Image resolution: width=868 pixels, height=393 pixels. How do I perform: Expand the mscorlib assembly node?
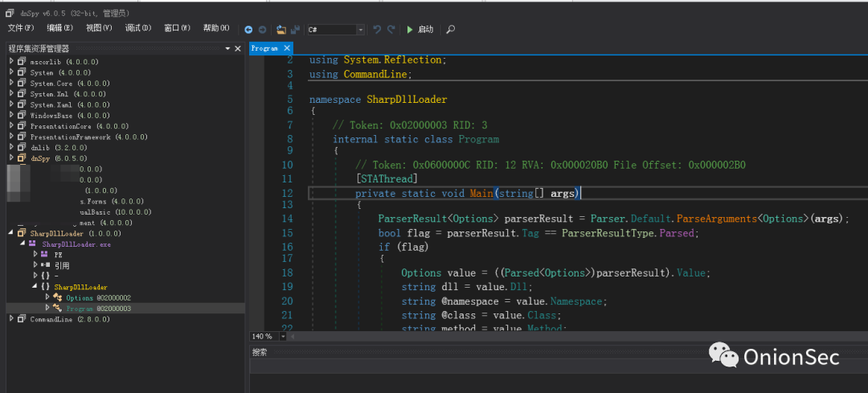click(11, 61)
